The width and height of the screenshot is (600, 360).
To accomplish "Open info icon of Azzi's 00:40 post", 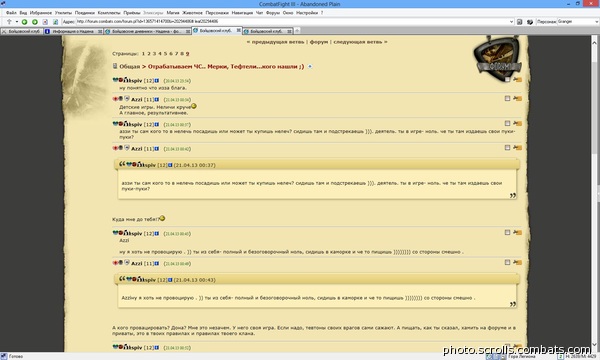I will coord(157,149).
